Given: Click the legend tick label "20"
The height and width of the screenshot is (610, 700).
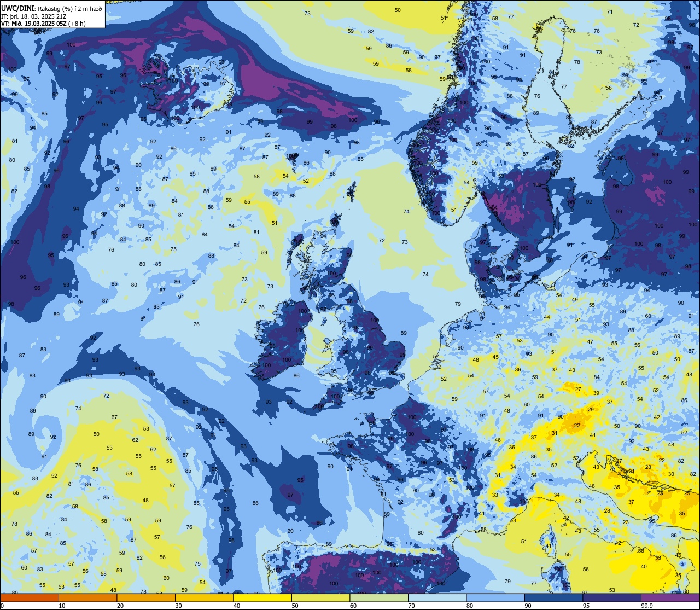Looking at the screenshot, I should 120,606.
